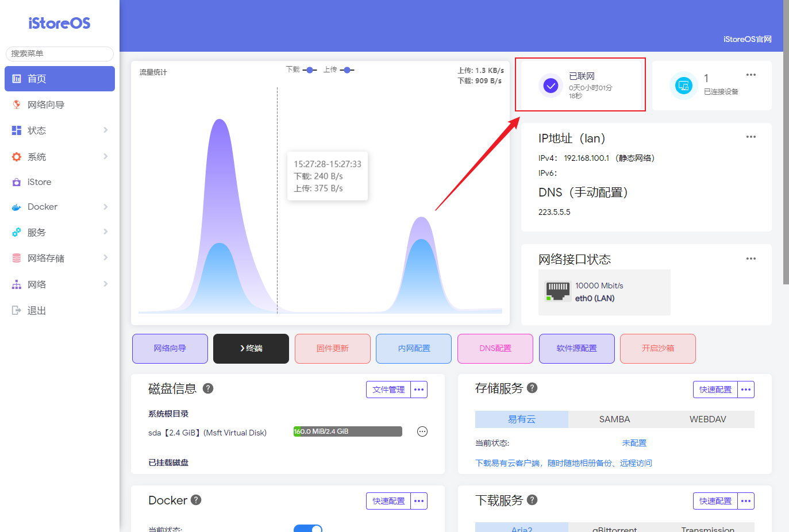This screenshot has width=789, height=532.
Task: Click the iStoreOS logo
Action: [59, 23]
